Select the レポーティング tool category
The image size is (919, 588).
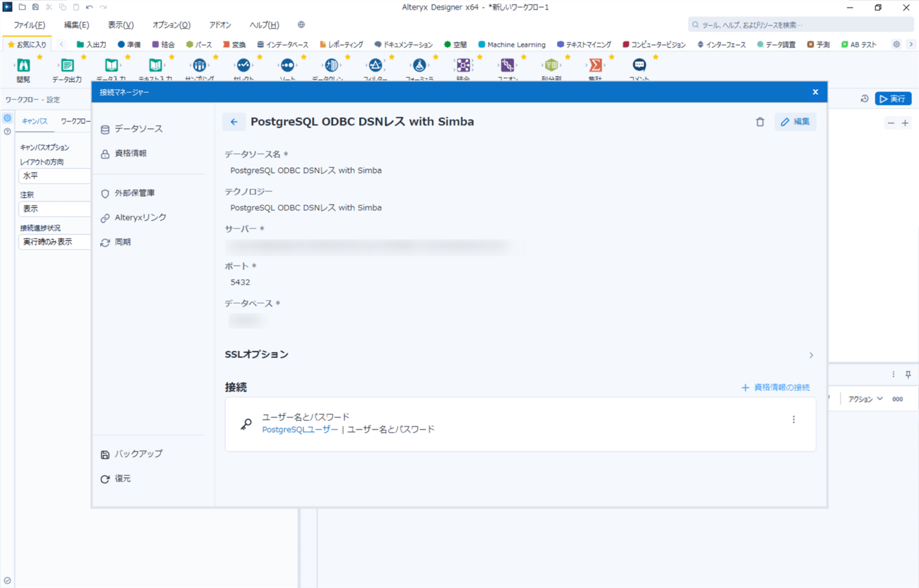341,45
